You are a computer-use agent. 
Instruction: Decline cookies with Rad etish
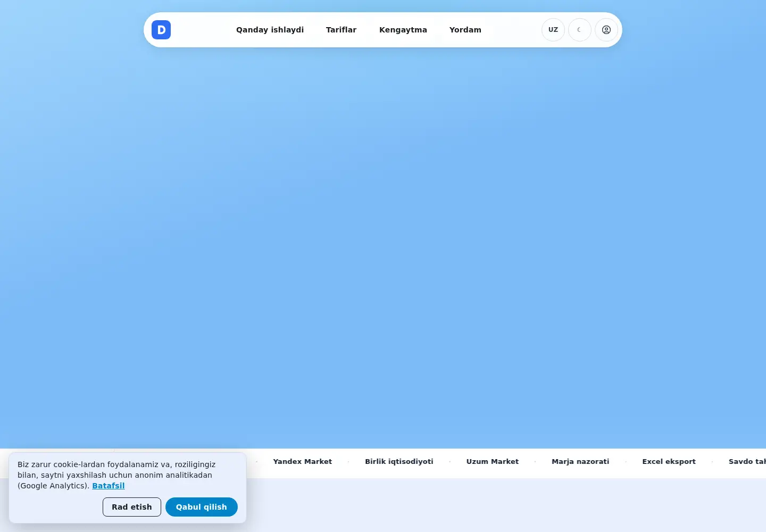point(132,507)
